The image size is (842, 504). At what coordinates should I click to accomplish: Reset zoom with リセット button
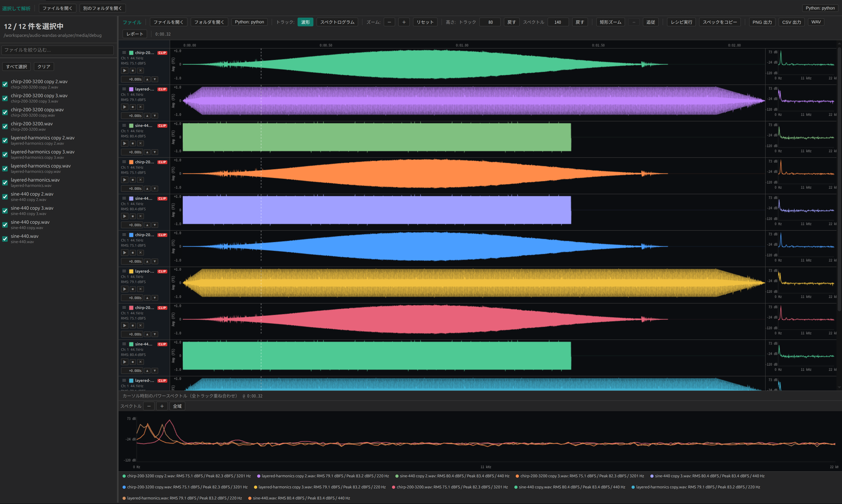tap(425, 22)
